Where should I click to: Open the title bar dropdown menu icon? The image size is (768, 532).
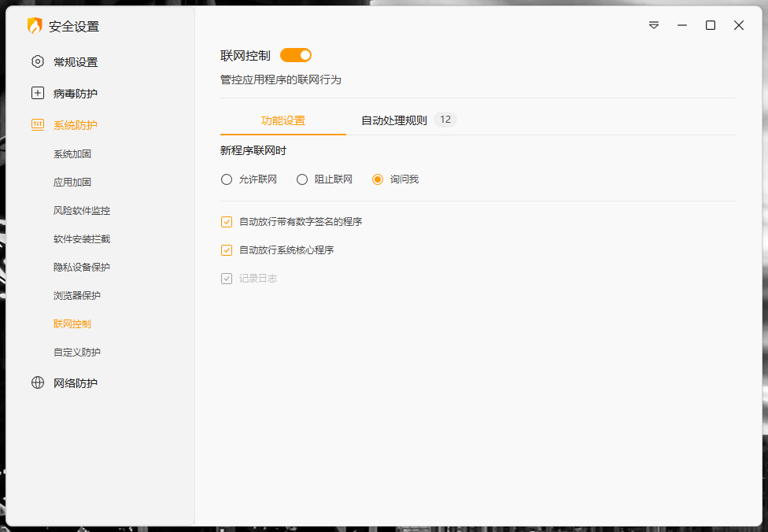tap(653, 25)
